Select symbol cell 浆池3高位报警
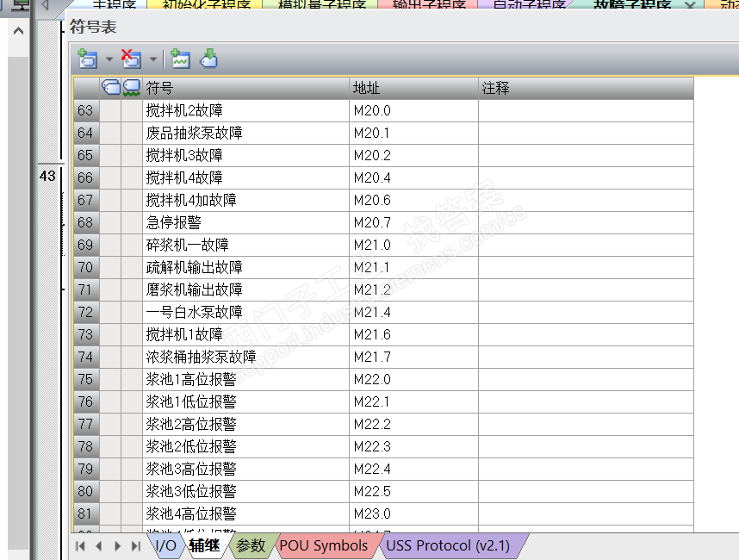The height and width of the screenshot is (560, 739). click(x=246, y=469)
